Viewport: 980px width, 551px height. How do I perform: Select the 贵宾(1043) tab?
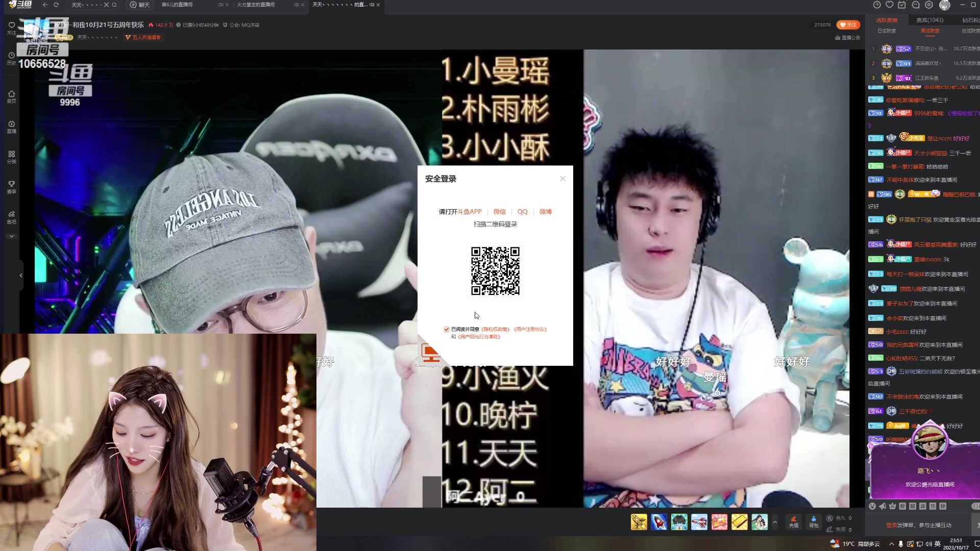(929, 20)
